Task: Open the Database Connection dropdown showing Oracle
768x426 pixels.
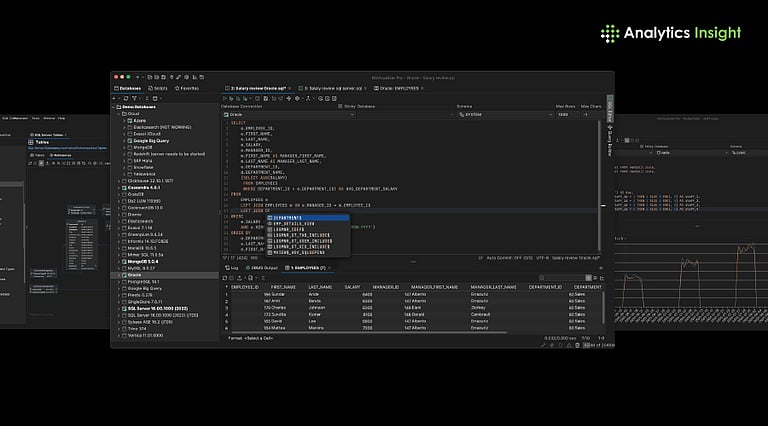Action: click(288, 115)
